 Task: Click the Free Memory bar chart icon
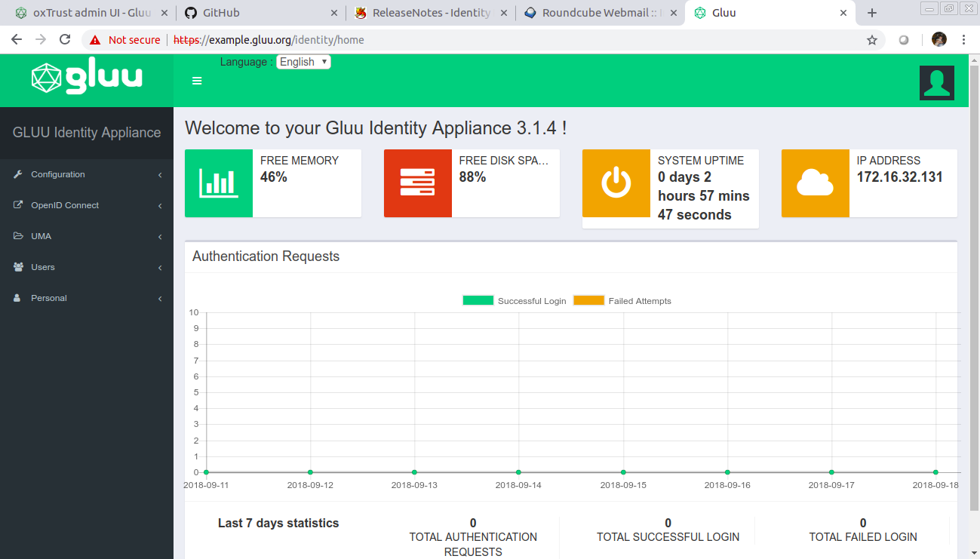click(219, 183)
